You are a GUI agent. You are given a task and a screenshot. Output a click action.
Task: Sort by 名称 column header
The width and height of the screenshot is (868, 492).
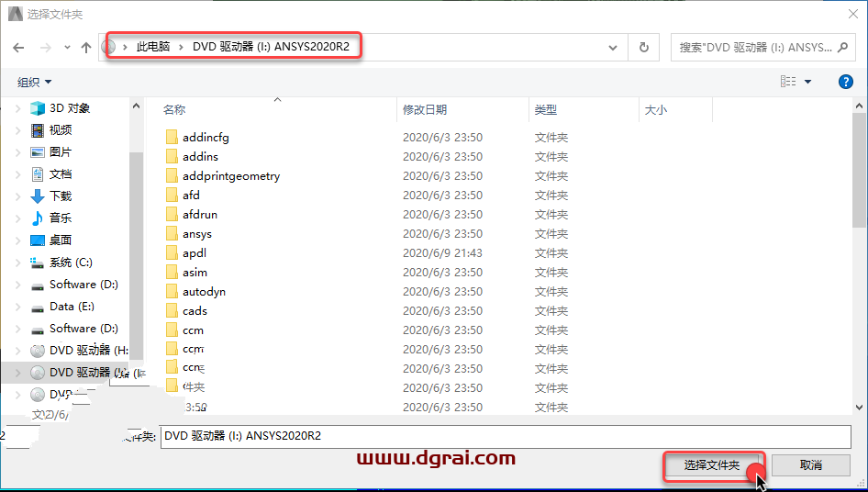coord(174,110)
